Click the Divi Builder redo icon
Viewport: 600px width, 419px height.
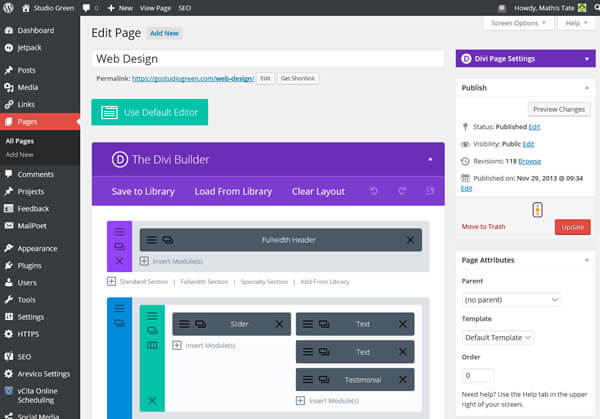pos(402,191)
